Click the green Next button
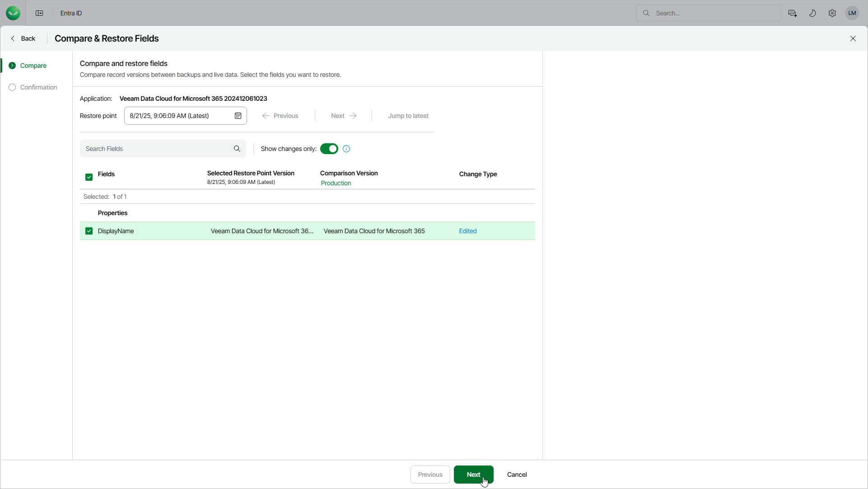Image resolution: width=868 pixels, height=489 pixels. coord(473,475)
